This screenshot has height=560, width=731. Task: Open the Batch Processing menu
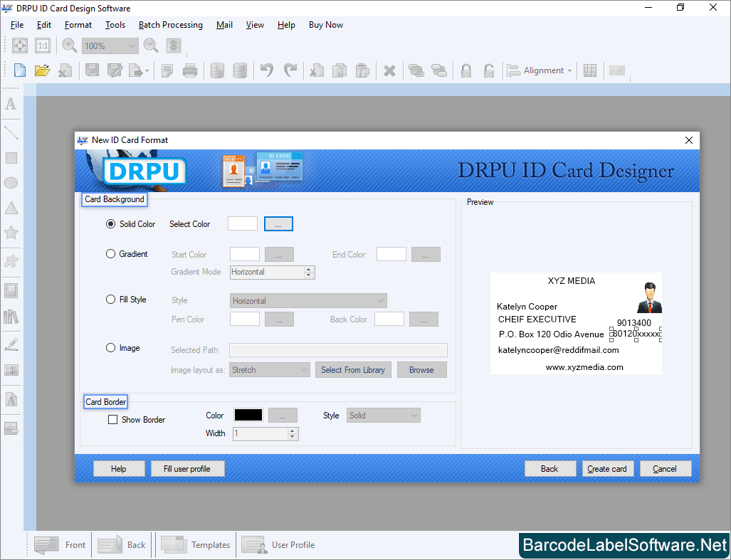[170, 24]
